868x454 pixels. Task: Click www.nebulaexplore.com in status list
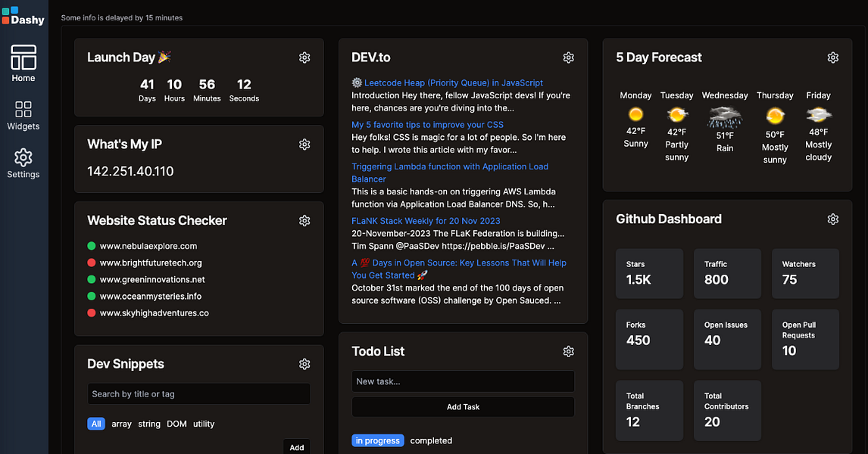coord(148,246)
